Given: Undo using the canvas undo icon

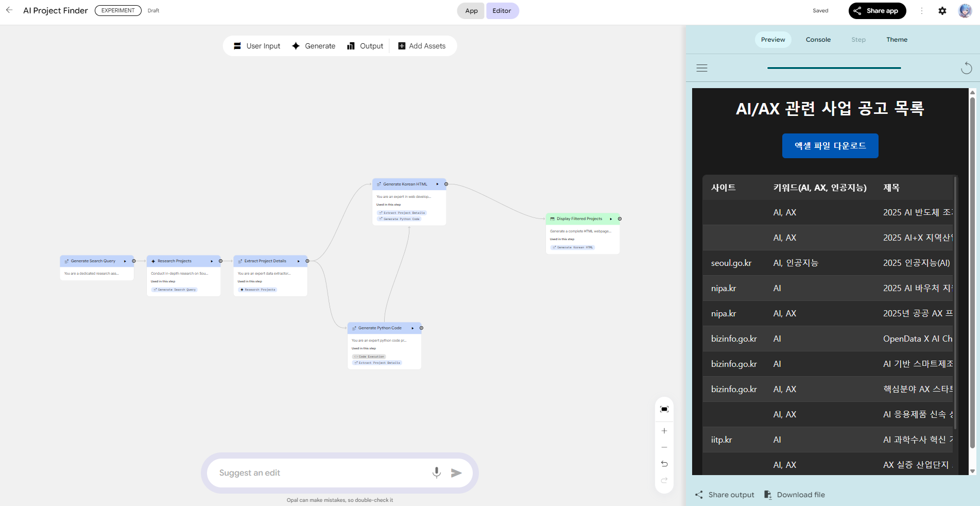Looking at the screenshot, I should coord(664,464).
